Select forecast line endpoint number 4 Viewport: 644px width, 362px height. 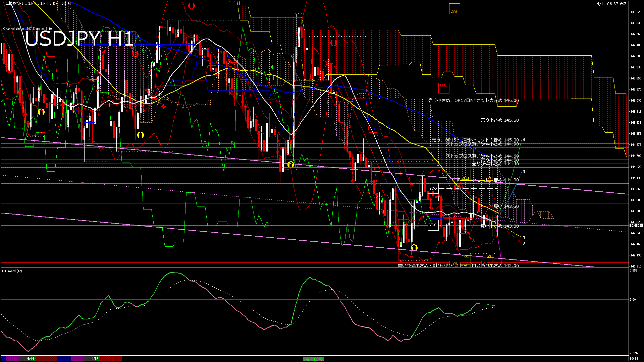coord(524,140)
